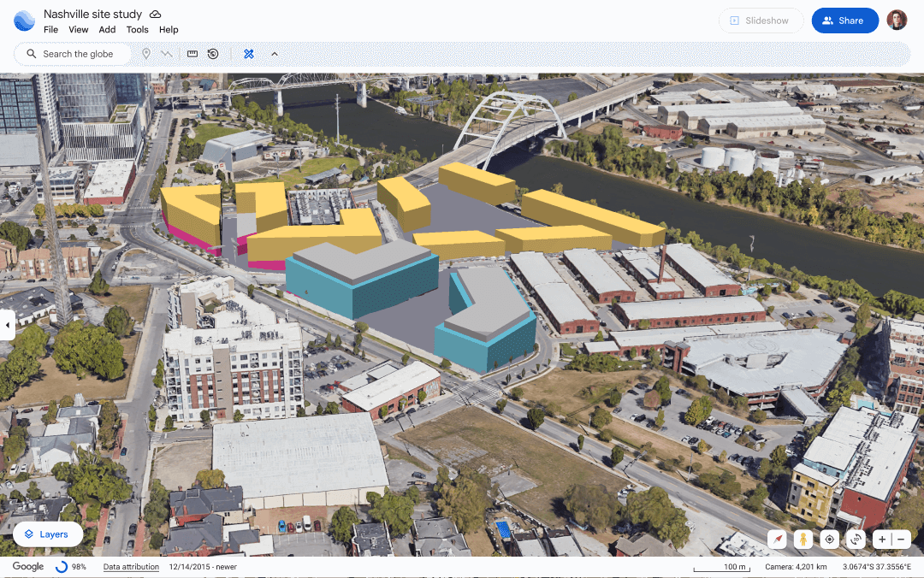Select the Add placemark pin tool

coord(146,54)
